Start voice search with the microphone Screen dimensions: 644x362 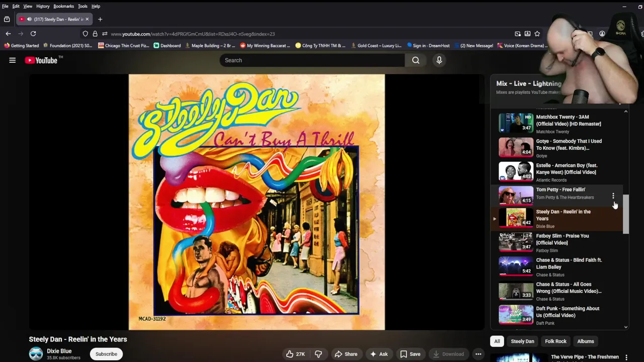(x=439, y=60)
